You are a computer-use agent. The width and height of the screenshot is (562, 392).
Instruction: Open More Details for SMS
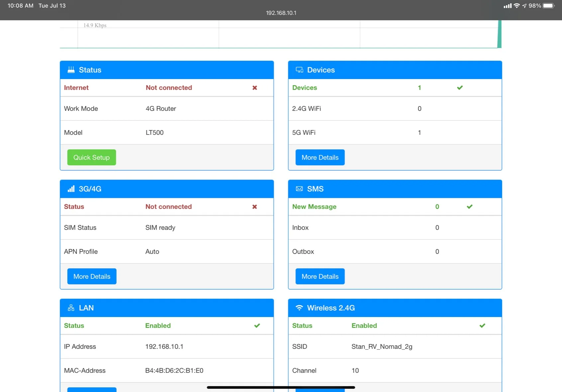[x=320, y=276]
